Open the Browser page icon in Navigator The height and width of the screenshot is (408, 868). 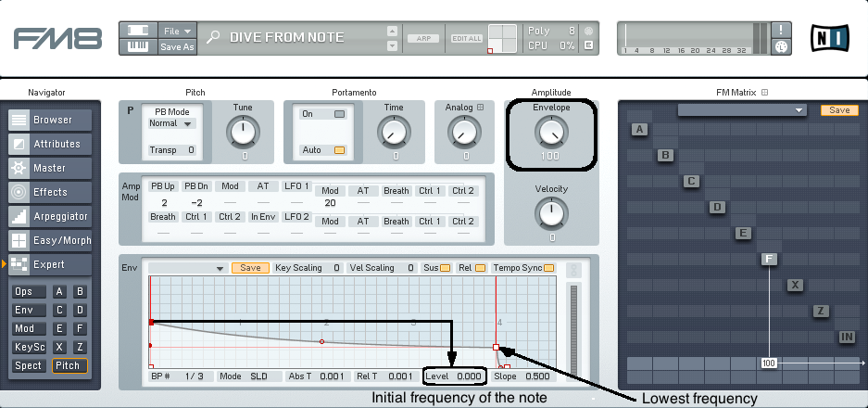19,120
